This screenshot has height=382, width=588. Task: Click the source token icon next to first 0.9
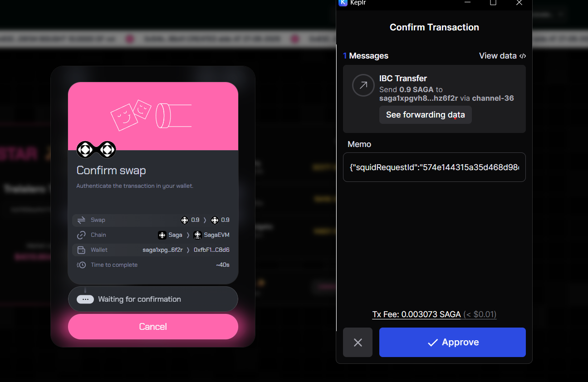point(185,220)
